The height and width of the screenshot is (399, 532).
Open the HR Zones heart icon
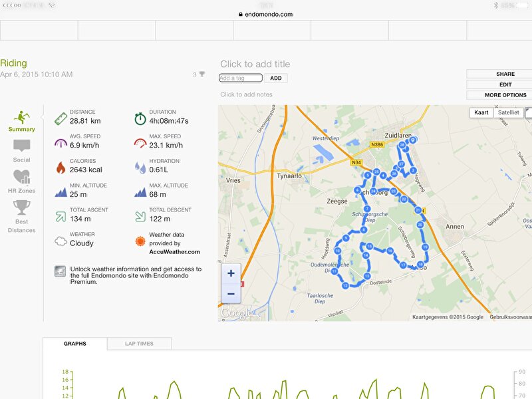tap(22, 177)
